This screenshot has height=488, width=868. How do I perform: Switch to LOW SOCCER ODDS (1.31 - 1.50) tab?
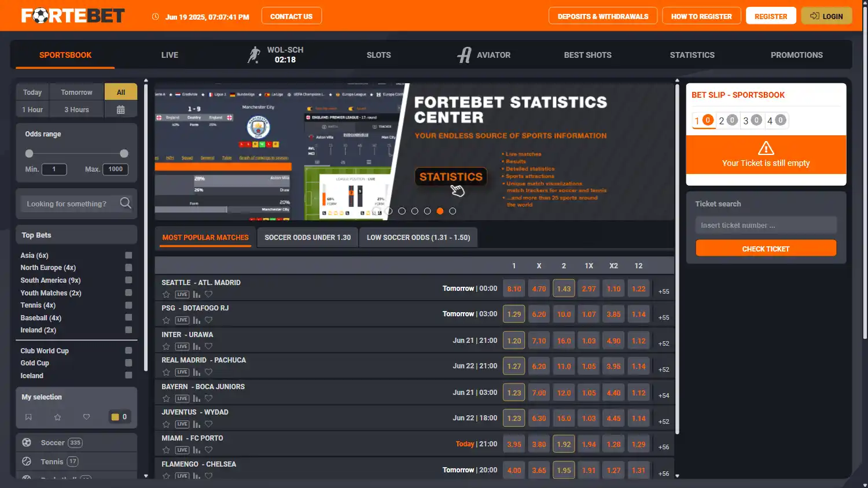[418, 237]
